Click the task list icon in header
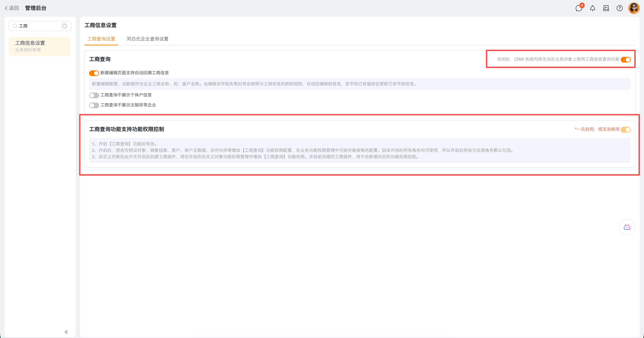 (x=606, y=8)
